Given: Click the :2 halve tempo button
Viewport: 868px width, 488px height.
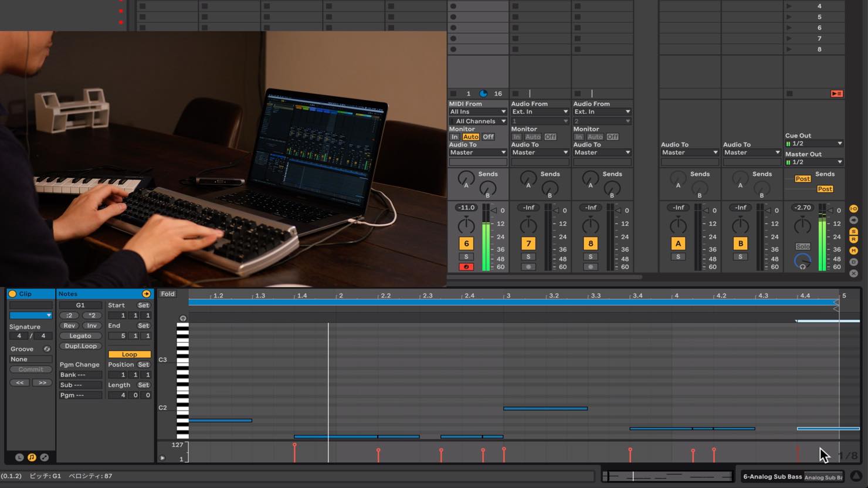Looking at the screenshot, I should pyautogui.click(x=69, y=316).
